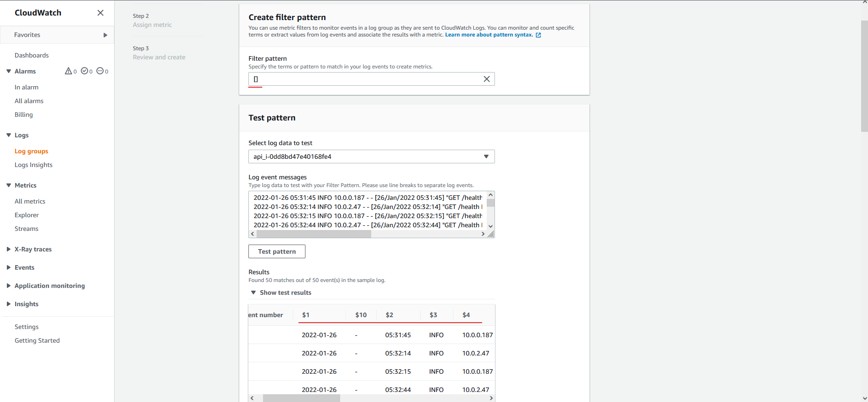Click the in-alarm warning triangle icon
The image size is (868, 402).
(x=68, y=71)
